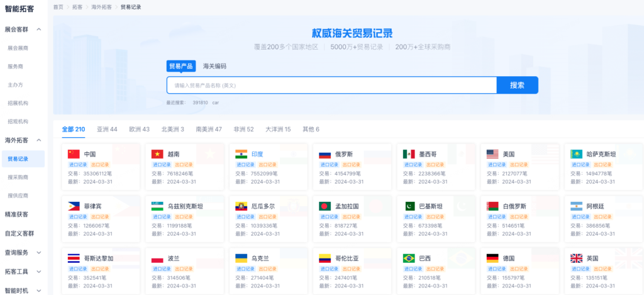Click the United States flag icon

point(492,154)
